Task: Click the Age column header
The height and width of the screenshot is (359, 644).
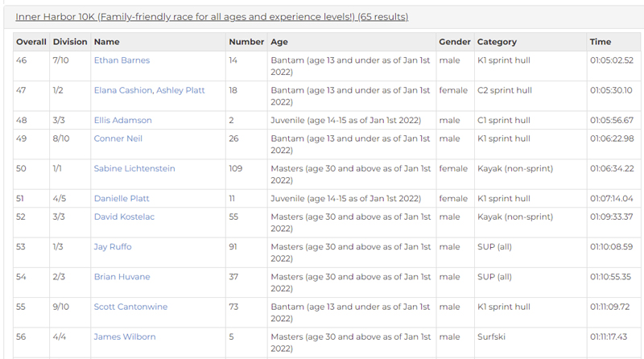Action: (279, 42)
